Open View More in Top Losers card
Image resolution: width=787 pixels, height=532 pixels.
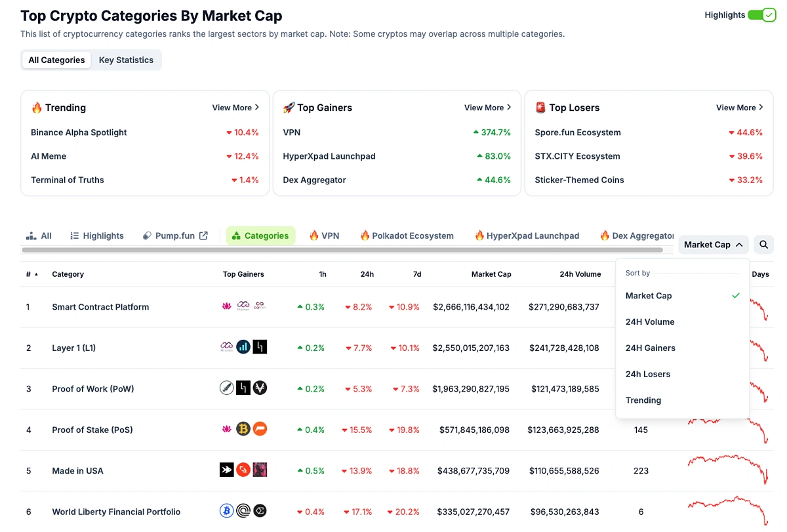pyautogui.click(x=739, y=108)
